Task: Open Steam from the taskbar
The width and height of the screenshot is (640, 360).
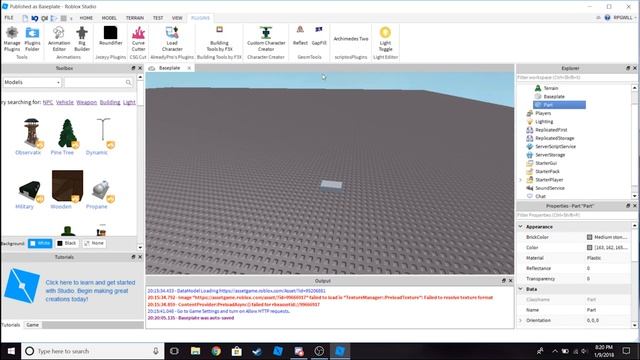Action: click(257, 351)
